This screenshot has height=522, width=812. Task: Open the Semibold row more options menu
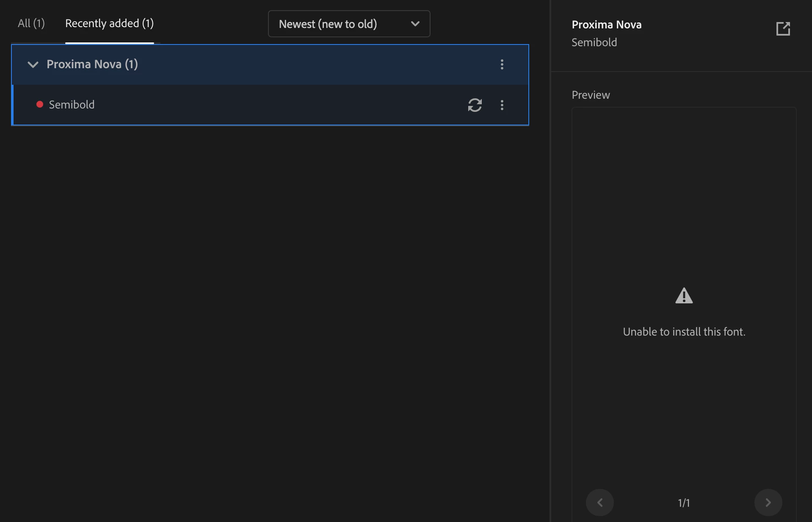click(502, 105)
